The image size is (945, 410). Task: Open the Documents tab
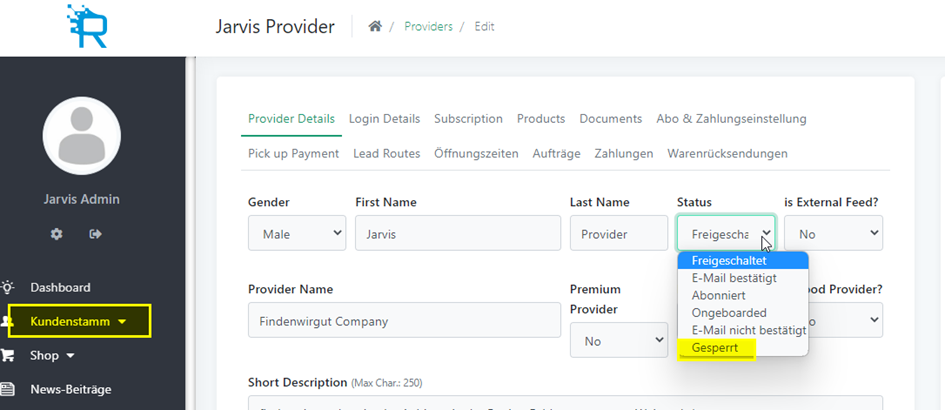(611, 119)
